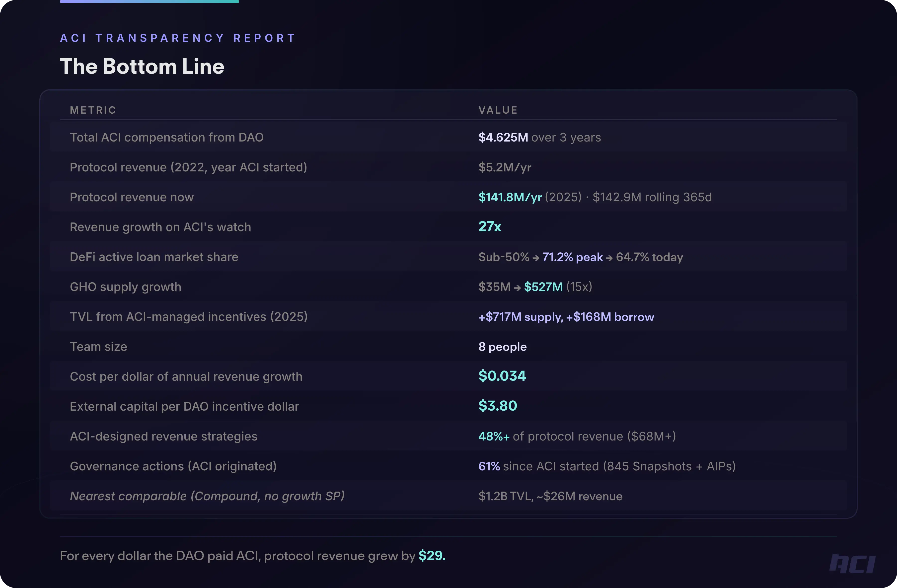Click the gradient progress bar at top

click(x=149, y=1)
